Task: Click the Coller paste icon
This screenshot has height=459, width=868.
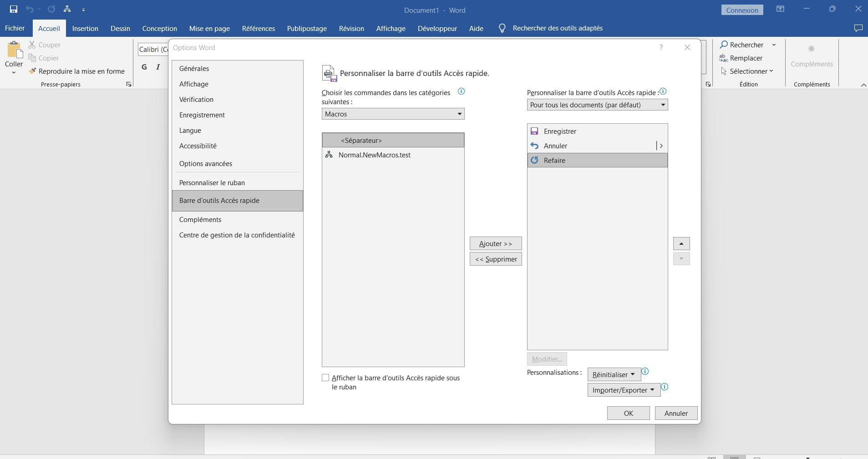Action: [x=14, y=50]
